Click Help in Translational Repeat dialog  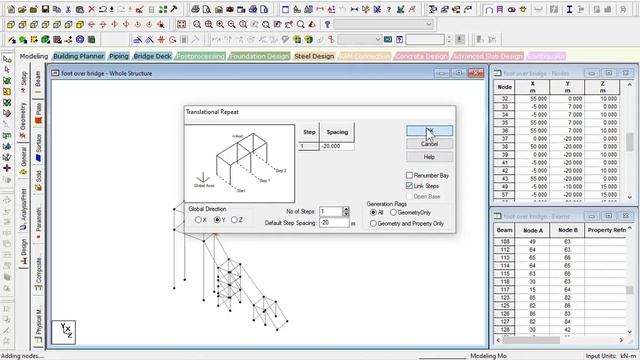429,157
